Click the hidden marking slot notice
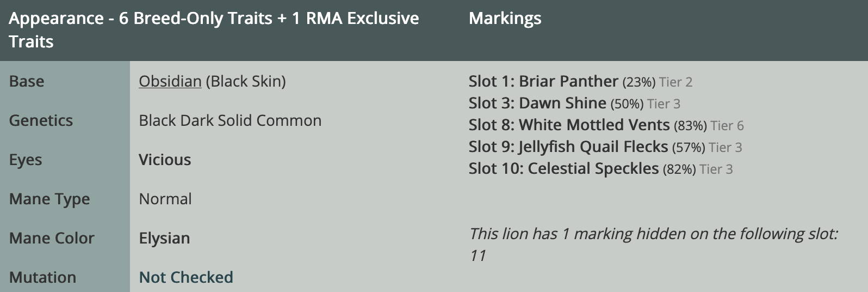 pyautogui.click(x=653, y=245)
